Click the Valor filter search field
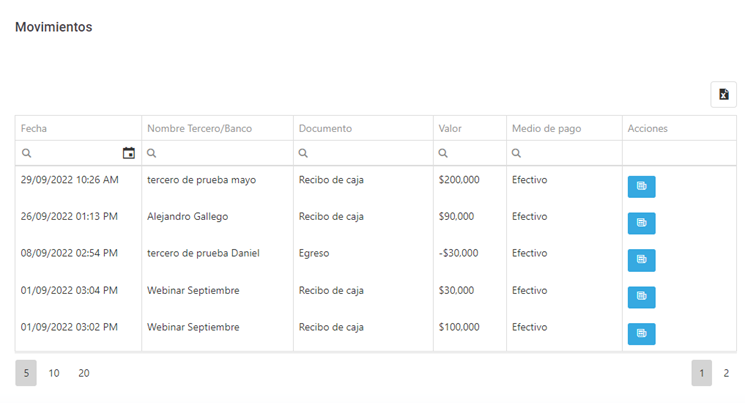The height and width of the screenshot is (403, 745). coord(469,153)
